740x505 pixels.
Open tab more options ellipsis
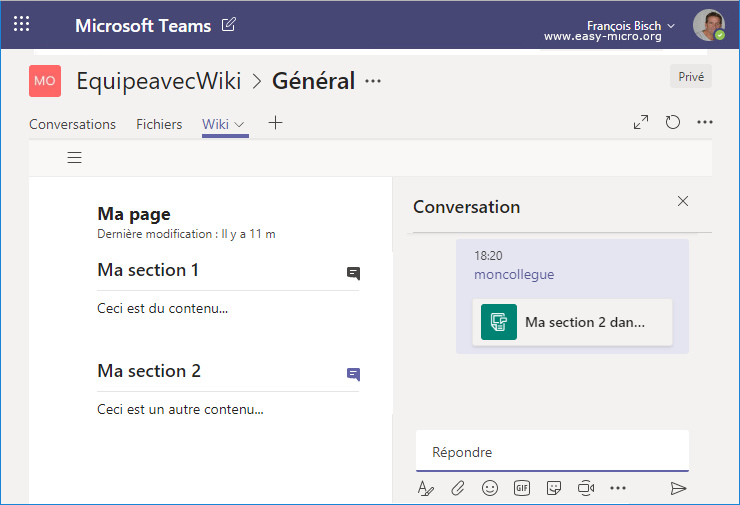(x=705, y=122)
